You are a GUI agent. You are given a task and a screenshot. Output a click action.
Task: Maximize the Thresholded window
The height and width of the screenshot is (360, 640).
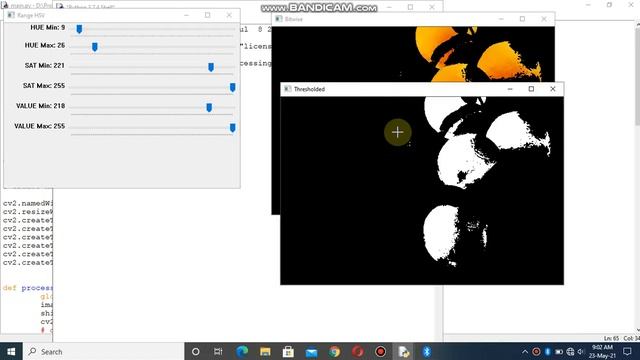[x=531, y=89]
